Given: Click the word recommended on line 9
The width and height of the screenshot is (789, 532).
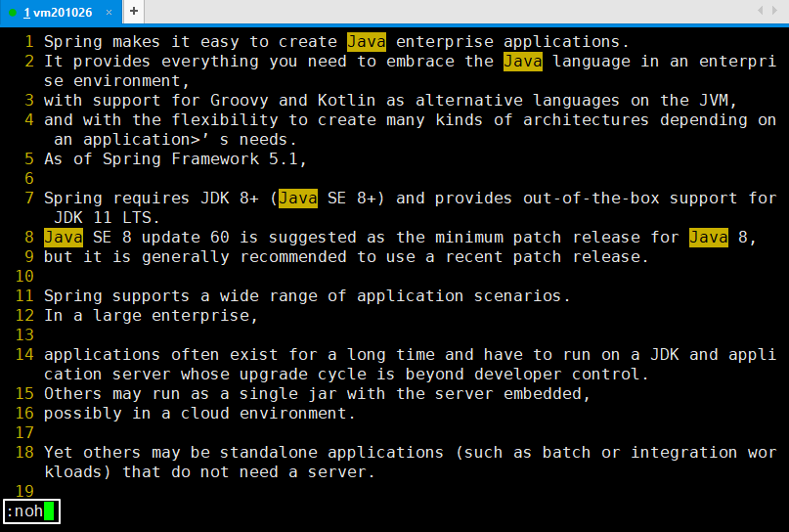Looking at the screenshot, I should pyautogui.click(x=293, y=257).
